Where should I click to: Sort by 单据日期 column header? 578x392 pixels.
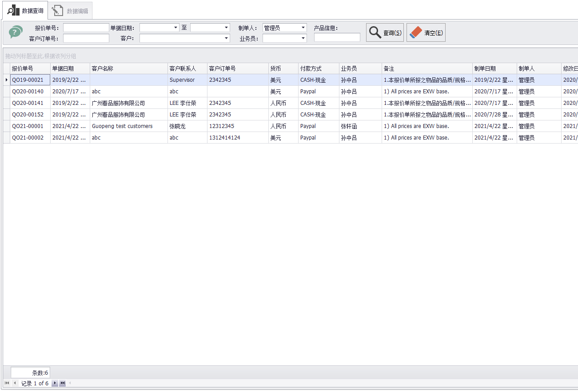pyautogui.click(x=70, y=68)
